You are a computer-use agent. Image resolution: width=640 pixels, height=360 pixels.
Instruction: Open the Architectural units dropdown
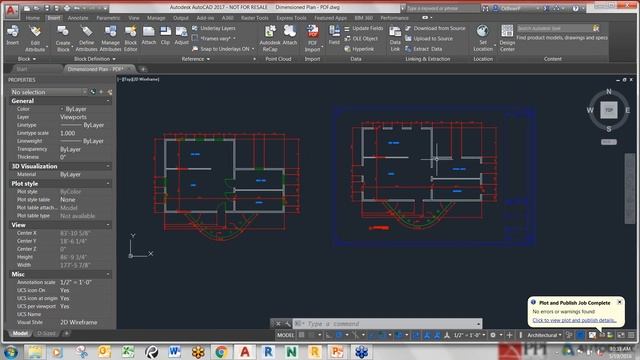[x=544, y=335]
